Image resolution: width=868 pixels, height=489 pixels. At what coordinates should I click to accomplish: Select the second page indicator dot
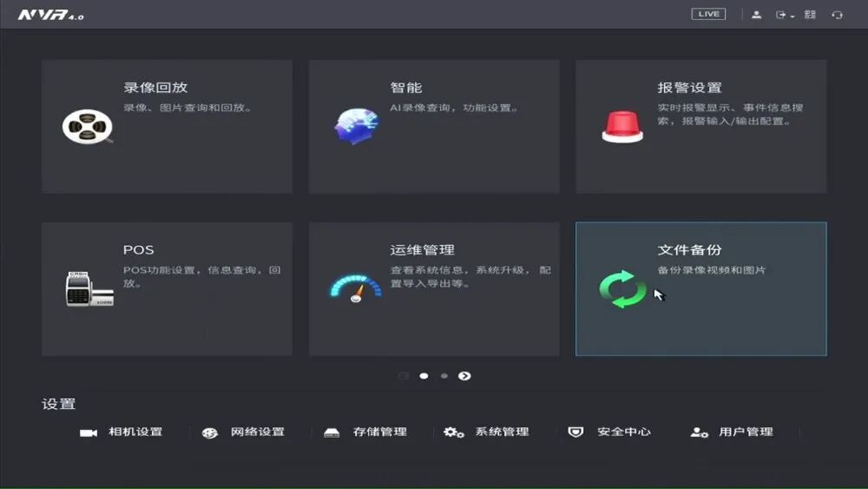coord(444,376)
